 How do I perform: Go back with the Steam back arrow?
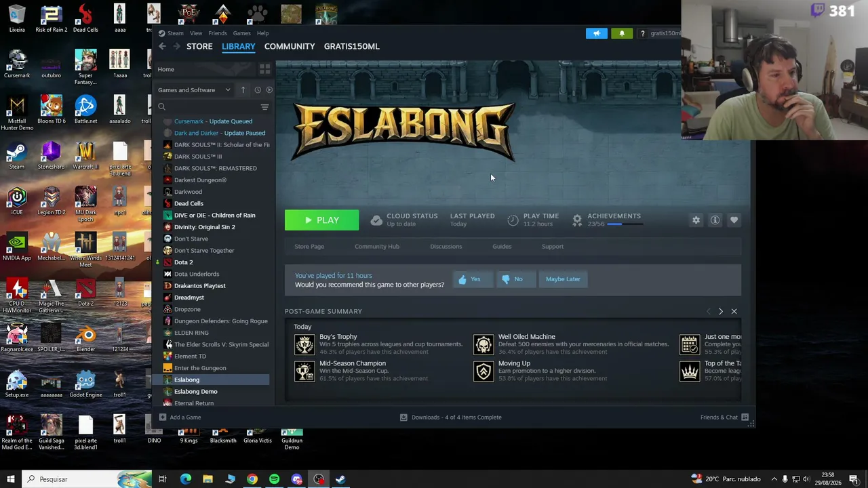162,46
